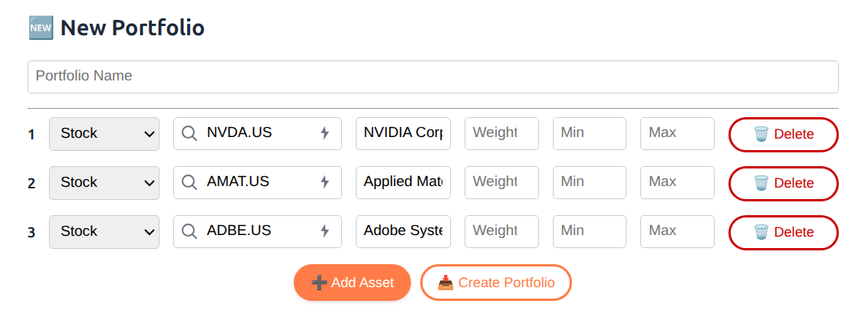Image resolution: width=868 pixels, height=317 pixels.
Task: Click the Create Portfolio button
Action: coord(496,283)
